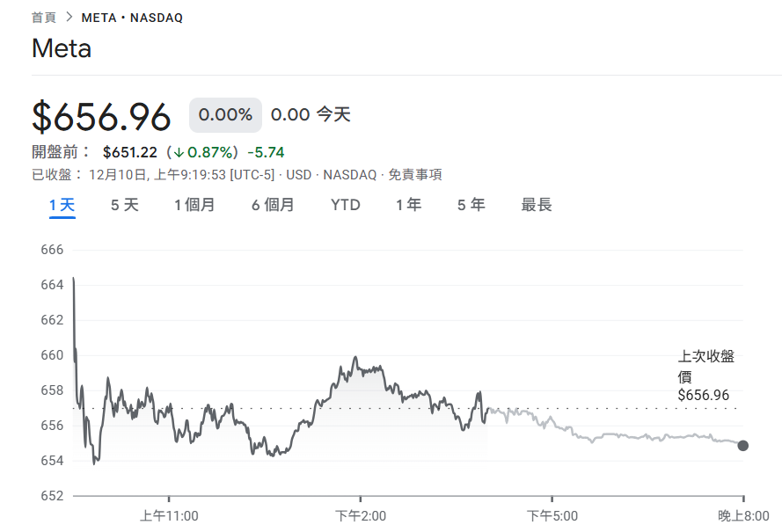Switch to the 5 天 tab

[x=123, y=204]
